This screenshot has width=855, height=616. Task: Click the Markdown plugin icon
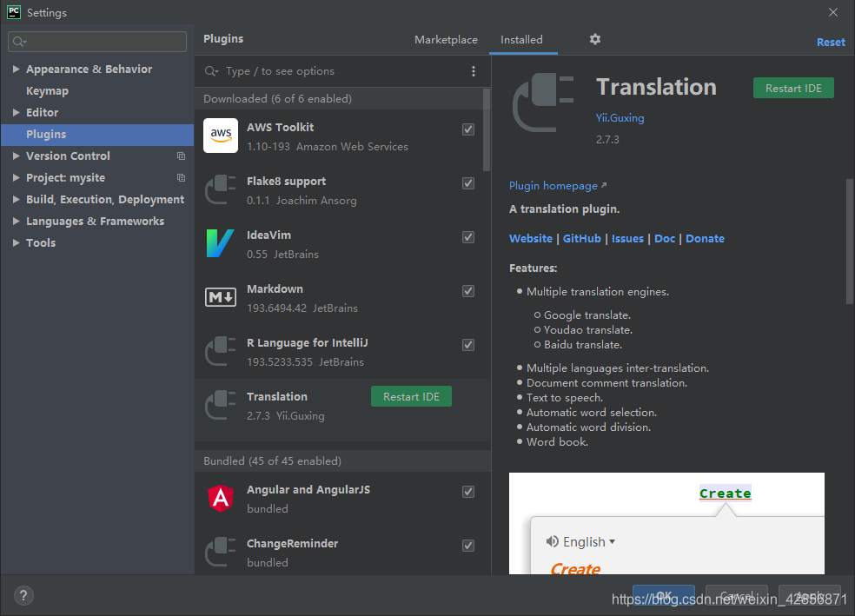(221, 297)
